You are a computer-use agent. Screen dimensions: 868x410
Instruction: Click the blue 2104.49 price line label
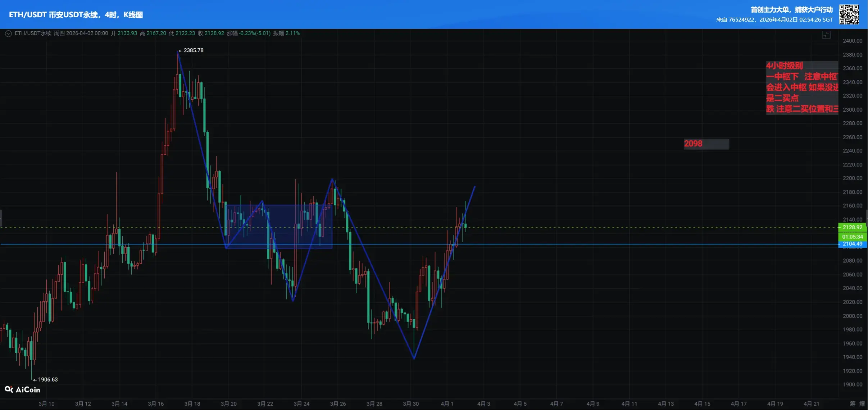(x=852, y=244)
